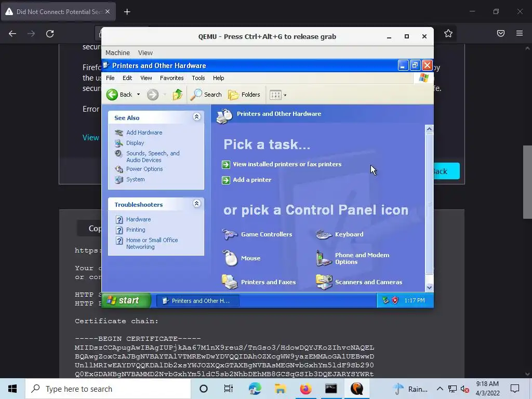Click the XP network tray icon

click(385, 300)
